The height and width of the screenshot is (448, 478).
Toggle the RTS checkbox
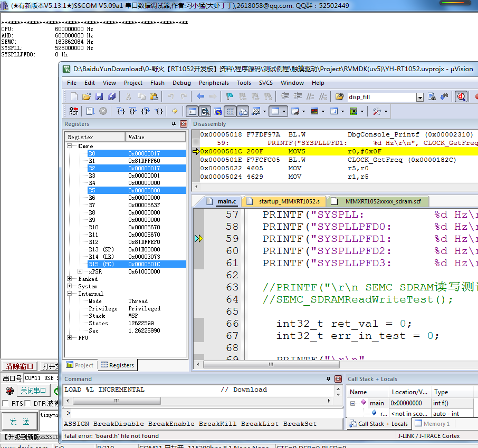pos(5,403)
